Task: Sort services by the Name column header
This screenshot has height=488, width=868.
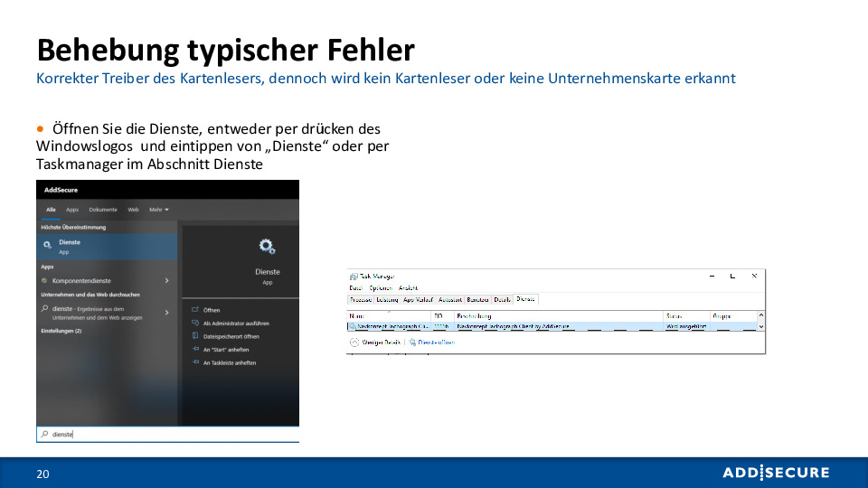Action: click(x=389, y=316)
